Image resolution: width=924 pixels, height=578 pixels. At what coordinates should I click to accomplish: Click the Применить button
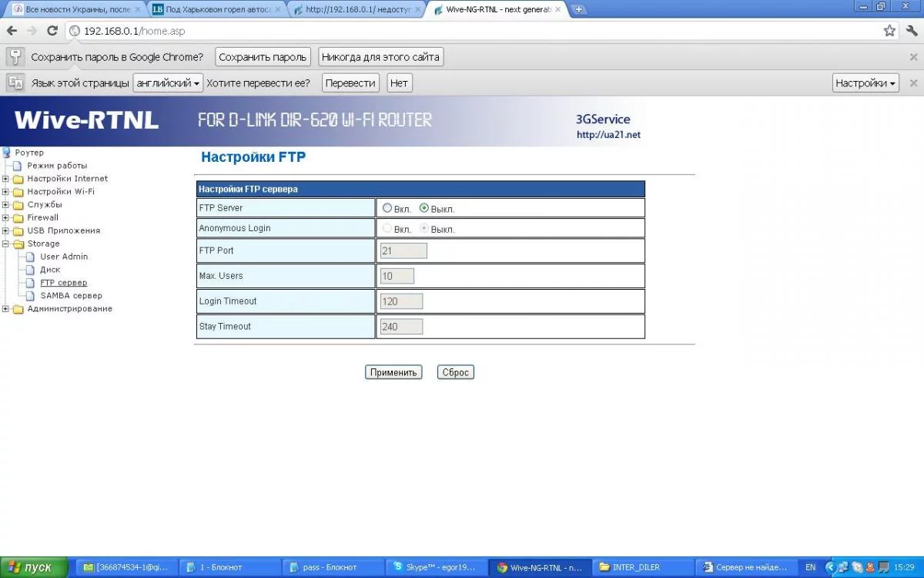(x=393, y=372)
